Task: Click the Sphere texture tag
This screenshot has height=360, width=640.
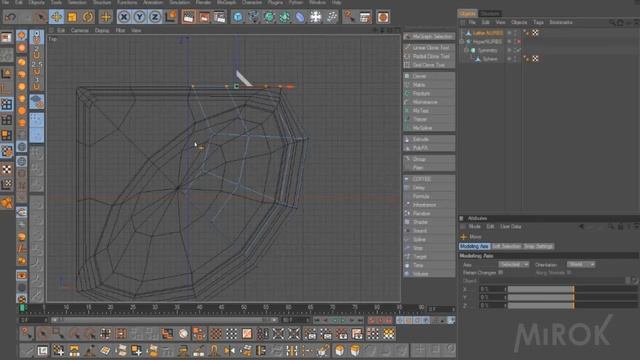Action: pos(535,59)
